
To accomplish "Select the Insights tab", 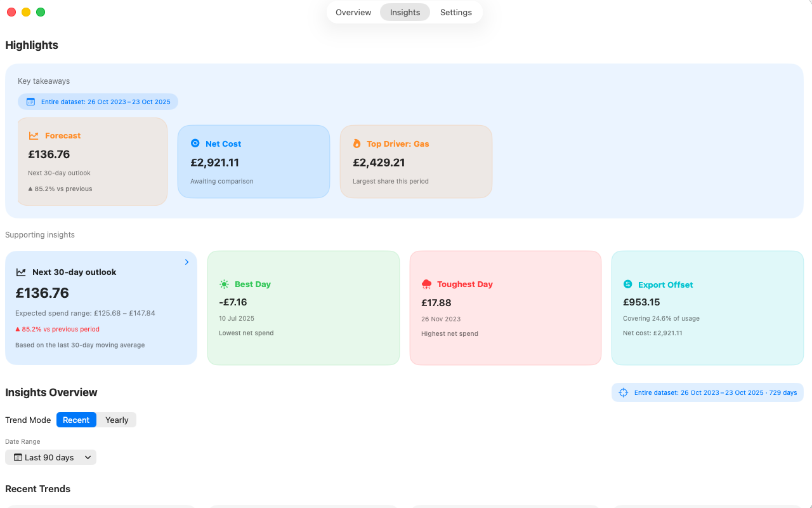I will click(x=405, y=12).
